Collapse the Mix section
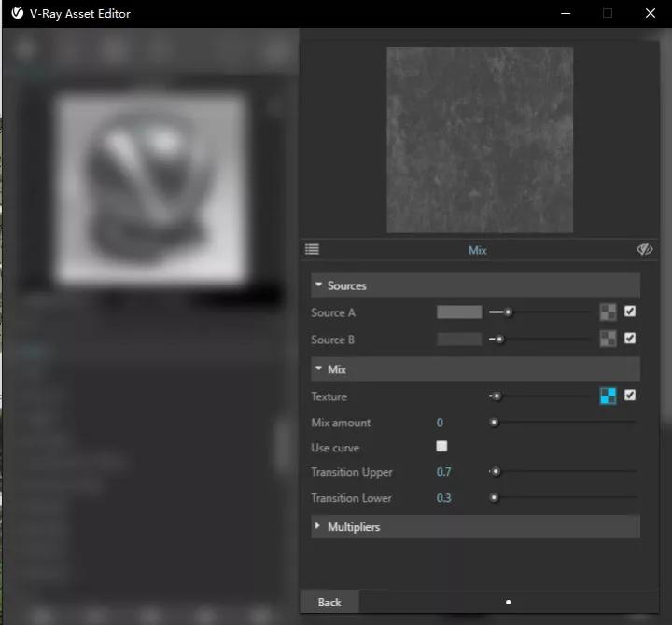 (x=475, y=368)
